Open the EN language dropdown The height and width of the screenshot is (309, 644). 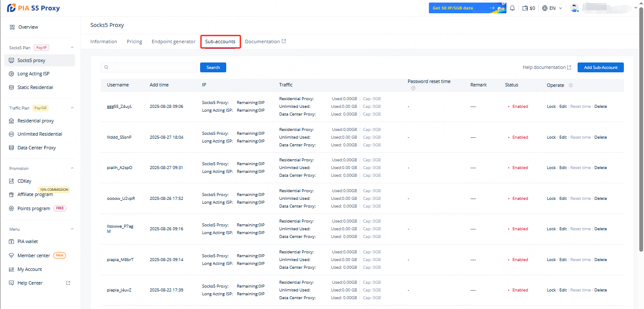coord(552,8)
